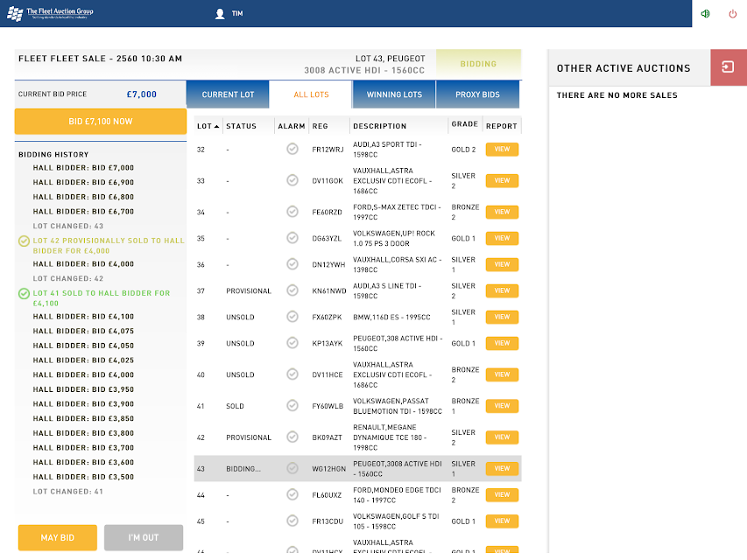Click green check icon beside Lot 41 sold
This screenshot has width=747, height=560.
pyautogui.click(x=24, y=293)
